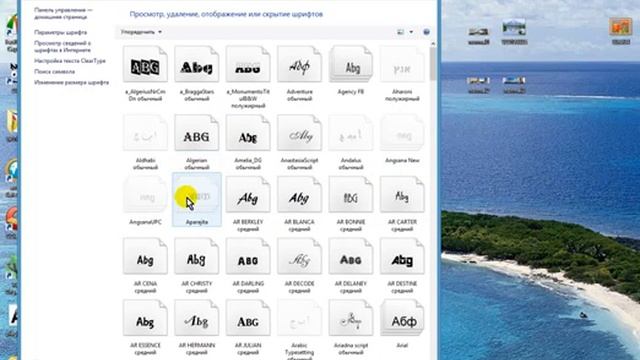This screenshot has width=640, height=360.
Task: Select the Aldhabi font icon
Action: 145,133
